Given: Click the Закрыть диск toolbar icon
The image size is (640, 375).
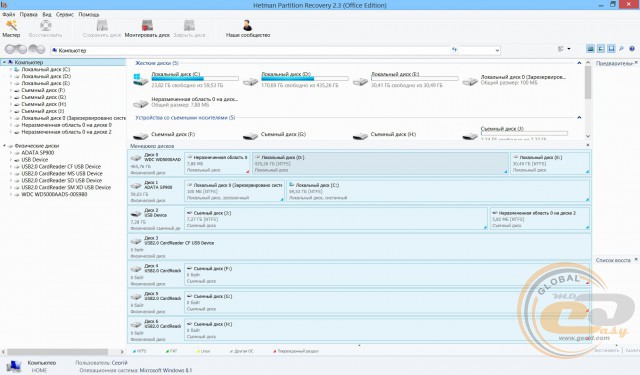Looking at the screenshot, I should coord(189,26).
